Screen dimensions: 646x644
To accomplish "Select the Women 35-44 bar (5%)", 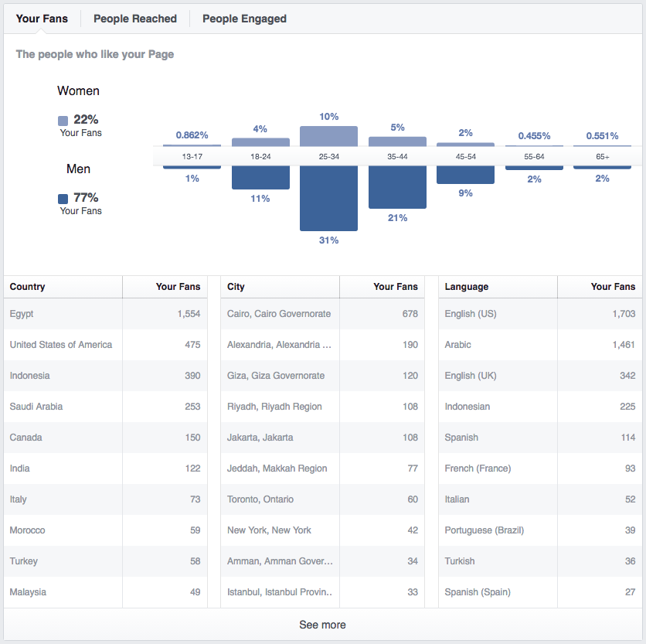I will coord(397,141).
